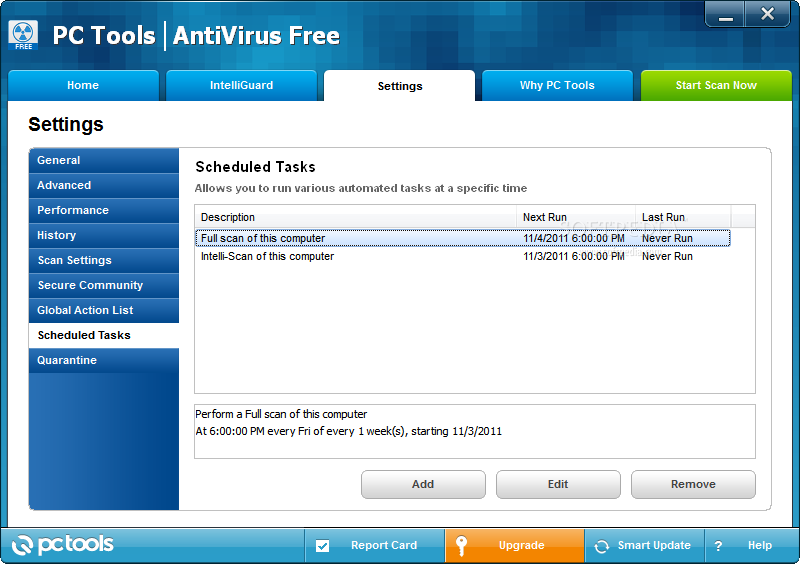This screenshot has height=564, width=800.
Task: Click '11/4/2011 6:00:00 PM' next run cell
Action: click(x=574, y=238)
